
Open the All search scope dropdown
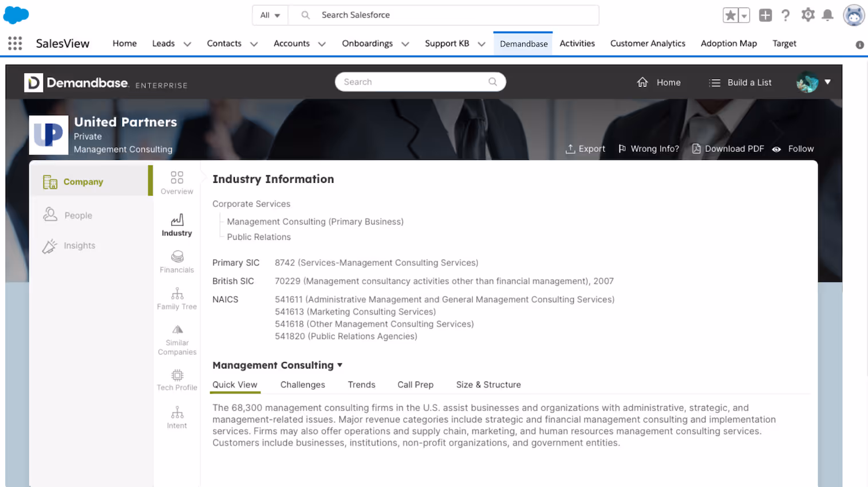pyautogui.click(x=270, y=15)
